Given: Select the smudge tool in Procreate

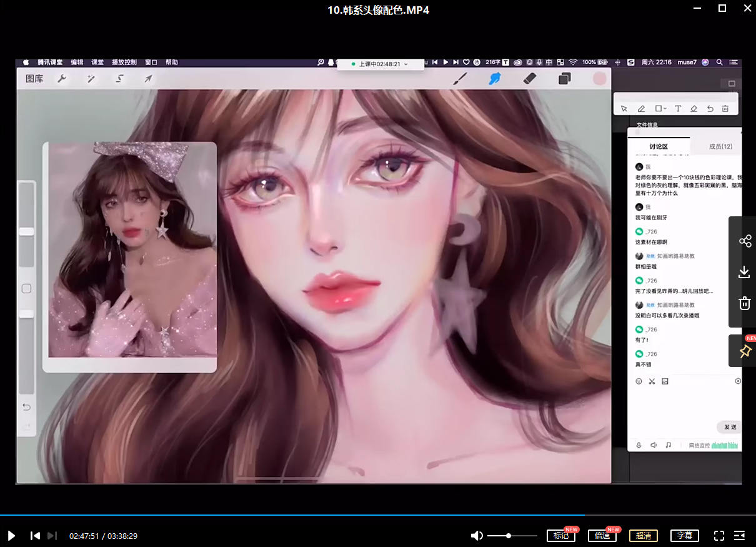Looking at the screenshot, I should [495, 79].
